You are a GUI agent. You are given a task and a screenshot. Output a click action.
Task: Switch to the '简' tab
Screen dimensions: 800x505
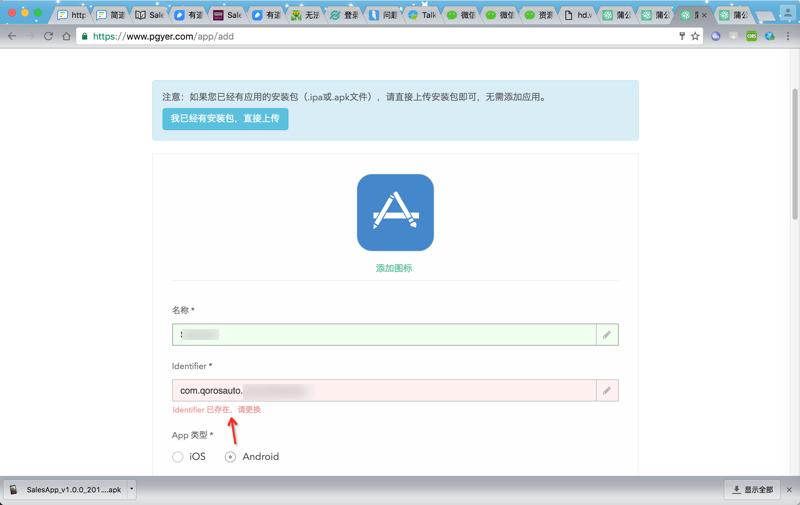(x=111, y=15)
